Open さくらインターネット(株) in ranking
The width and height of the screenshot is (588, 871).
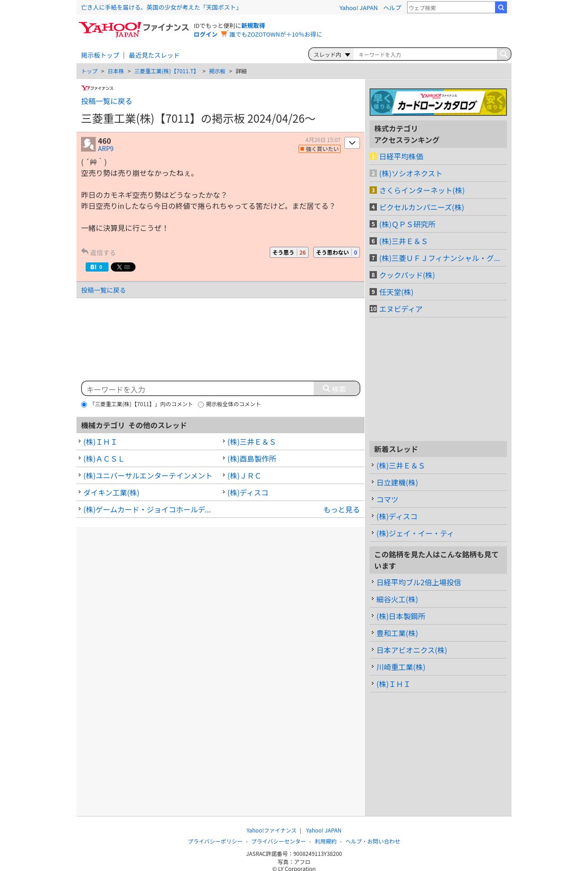click(x=422, y=191)
